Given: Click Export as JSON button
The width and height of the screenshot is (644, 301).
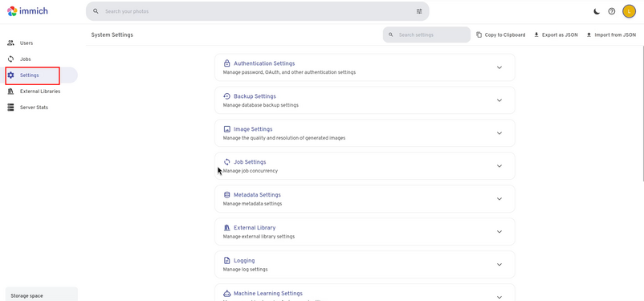Looking at the screenshot, I should [x=556, y=35].
